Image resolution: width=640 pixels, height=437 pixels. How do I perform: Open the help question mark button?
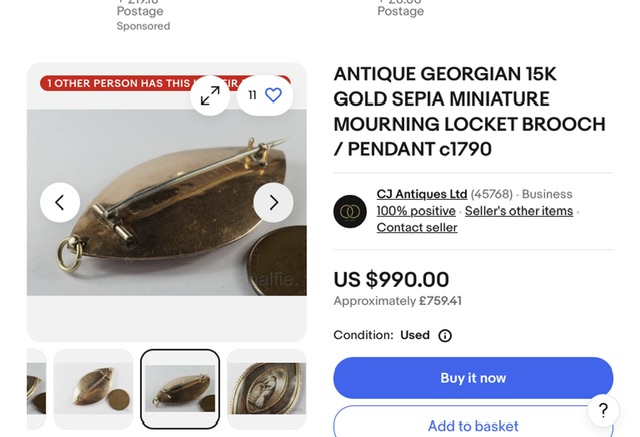(603, 410)
